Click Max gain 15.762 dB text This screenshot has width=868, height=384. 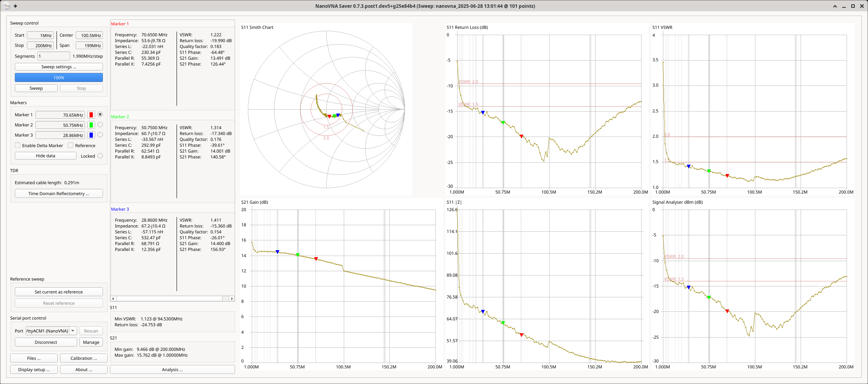coord(151,355)
